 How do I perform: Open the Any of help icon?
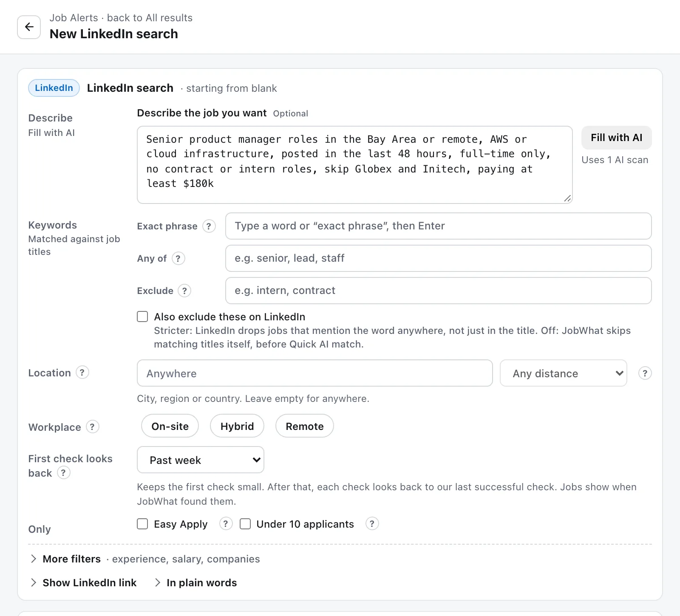click(x=178, y=258)
